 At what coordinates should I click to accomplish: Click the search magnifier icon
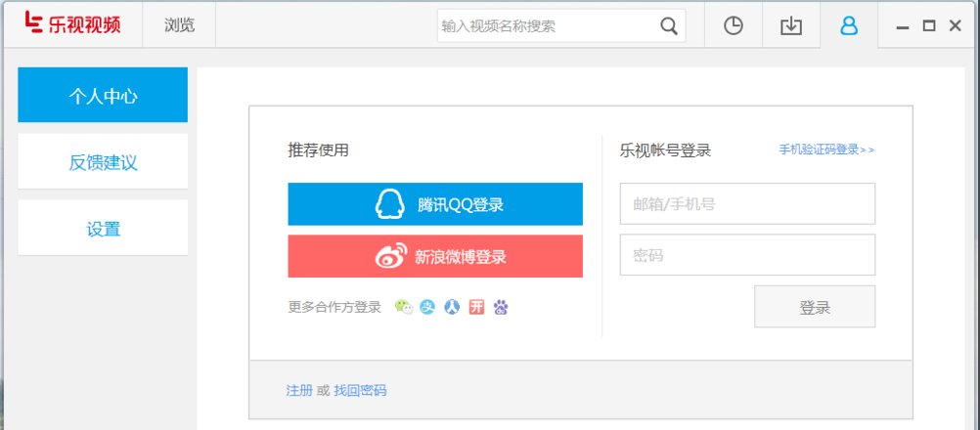click(x=669, y=26)
